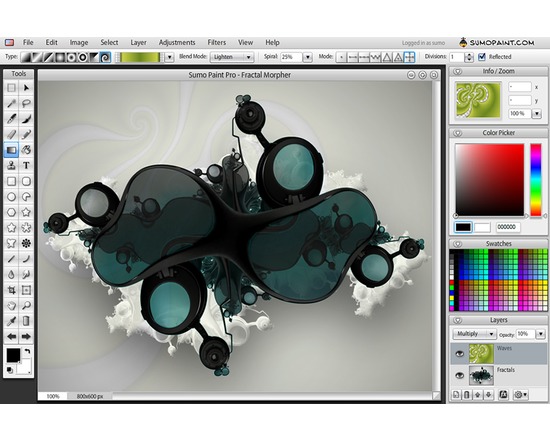Select the Polygon shape tool

click(12, 212)
